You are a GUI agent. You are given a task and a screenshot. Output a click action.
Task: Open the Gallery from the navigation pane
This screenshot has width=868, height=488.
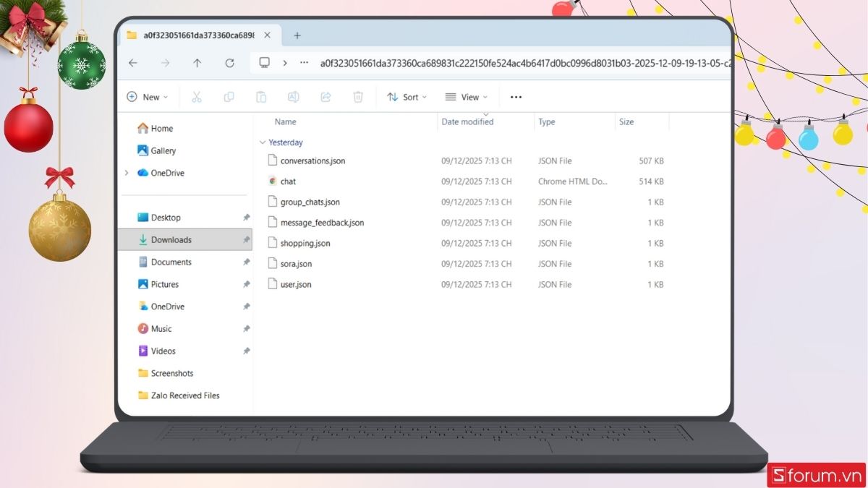point(162,150)
